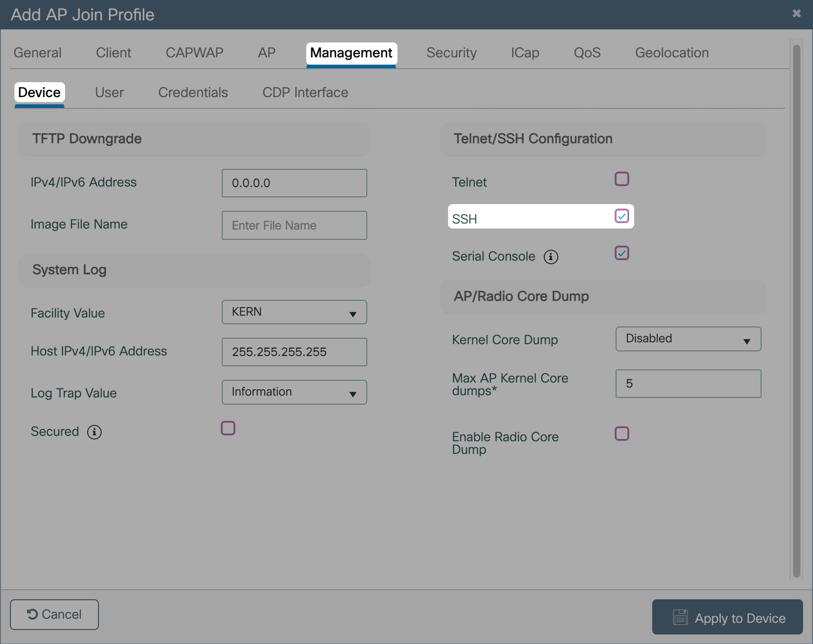Image resolution: width=813 pixels, height=644 pixels.
Task: Toggle the Serial Console checkbox
Action: click(621, 253)
